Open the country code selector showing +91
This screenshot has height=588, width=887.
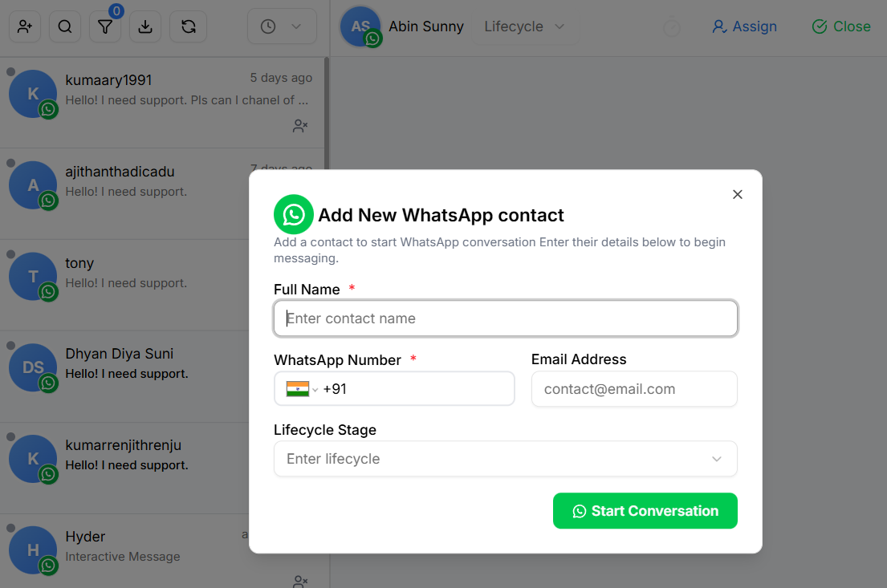[300, 388]
